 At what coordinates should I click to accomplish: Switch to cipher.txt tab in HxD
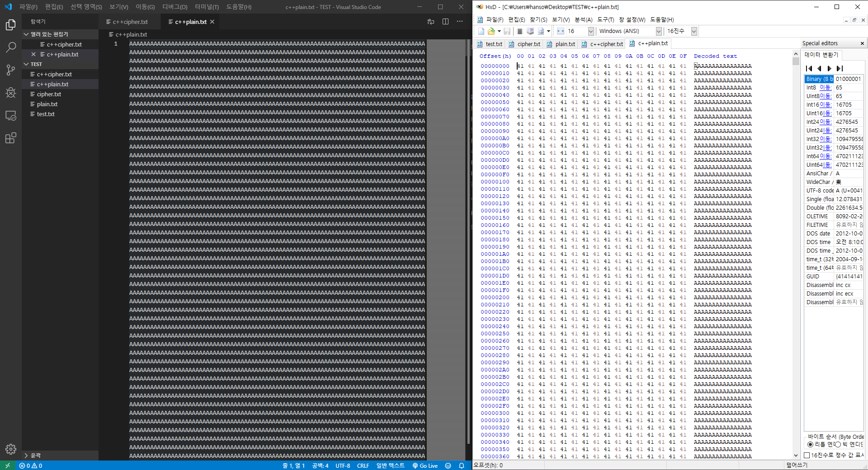[524, 44]
